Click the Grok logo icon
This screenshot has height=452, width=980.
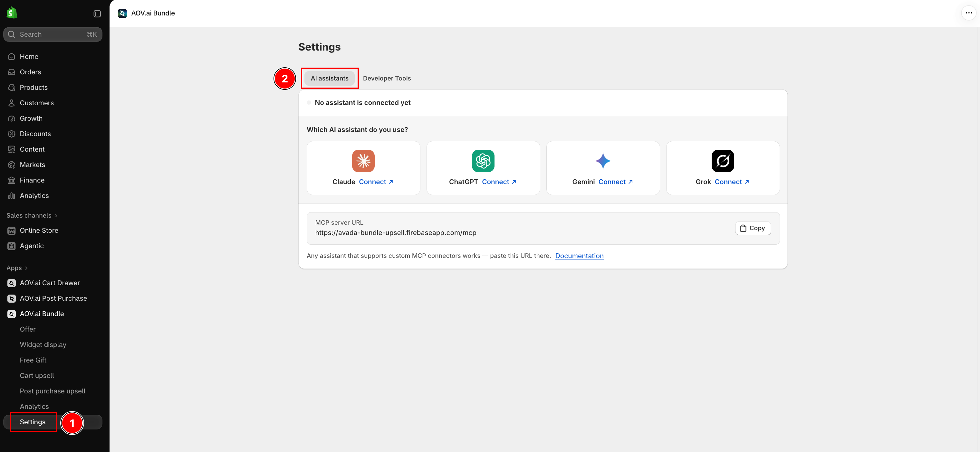[723, 161]
